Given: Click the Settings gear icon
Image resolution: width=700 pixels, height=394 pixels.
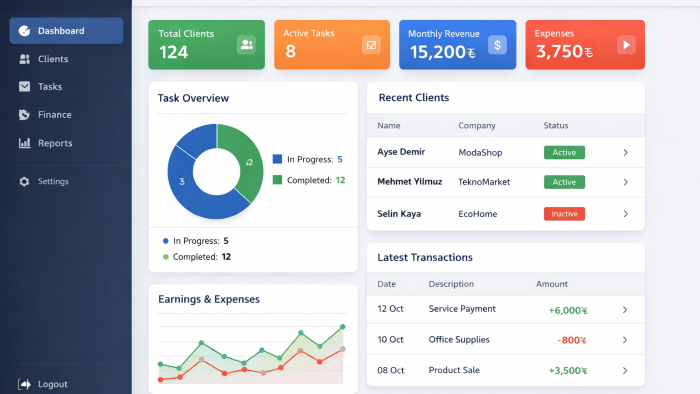Looking at the screenshot, I should pyautogui.click(x=24, y=182).
